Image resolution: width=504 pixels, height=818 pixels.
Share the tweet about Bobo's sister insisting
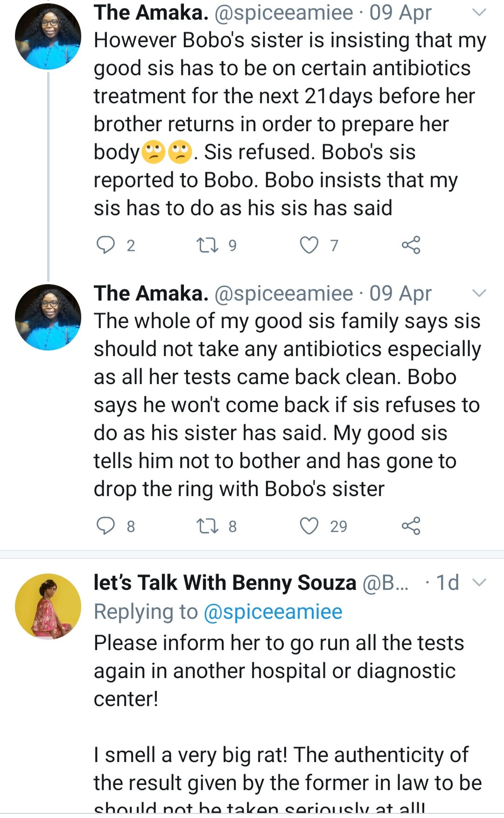click(x=411, y=245)
